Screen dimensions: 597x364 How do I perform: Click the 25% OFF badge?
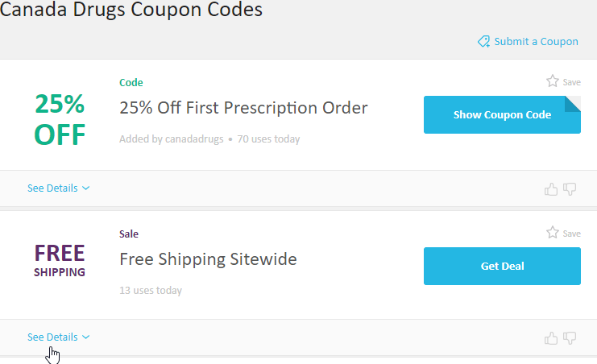pos(60,119)
